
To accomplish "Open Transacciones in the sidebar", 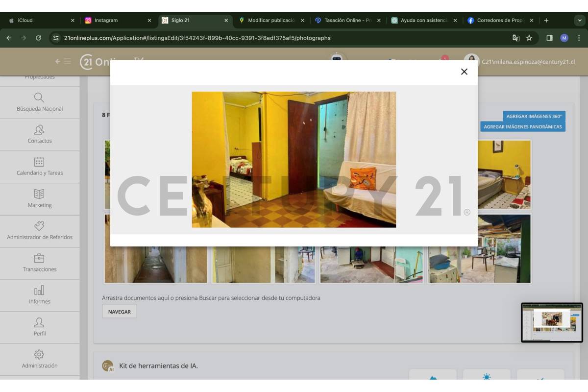I will (40, 263).
